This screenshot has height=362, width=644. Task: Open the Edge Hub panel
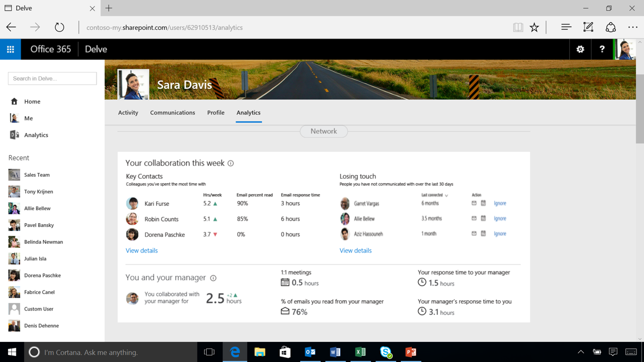(565, 27)
